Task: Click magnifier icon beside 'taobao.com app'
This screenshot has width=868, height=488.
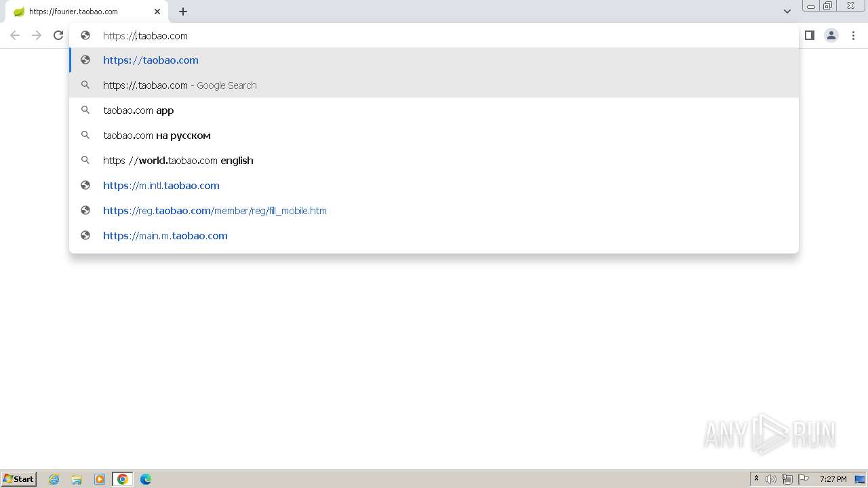Action: 85,110
